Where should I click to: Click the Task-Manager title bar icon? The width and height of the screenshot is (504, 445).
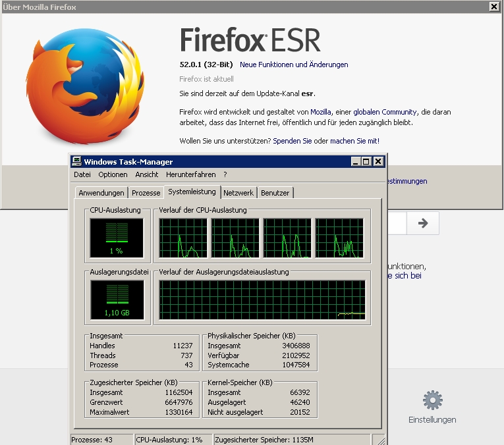pyautogui.click(x=76, y=161)
